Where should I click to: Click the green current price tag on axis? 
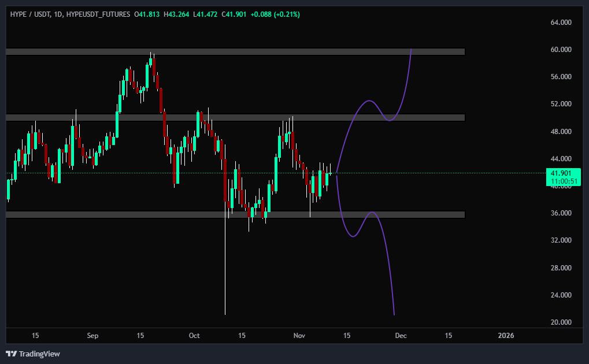pyautogui.click(x=562, y=177)
